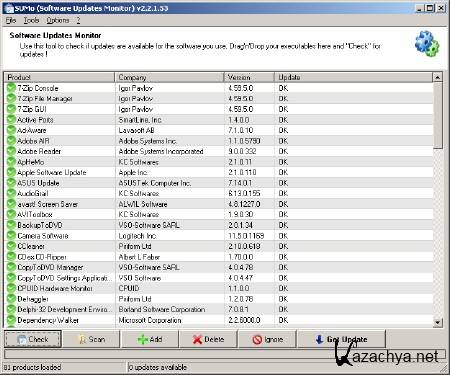
Task: Sort list by Update column header
Action: pyautogui.click(x=353, y=77)
